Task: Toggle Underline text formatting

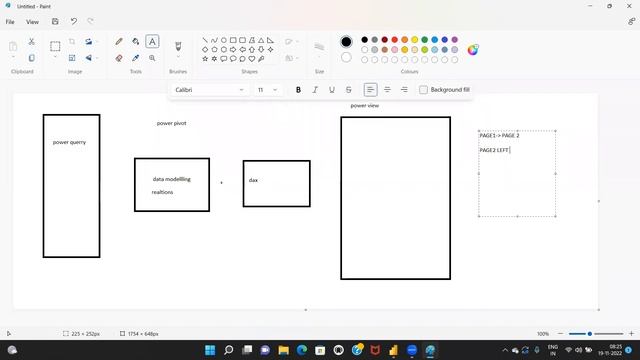Action: (331, 90)
